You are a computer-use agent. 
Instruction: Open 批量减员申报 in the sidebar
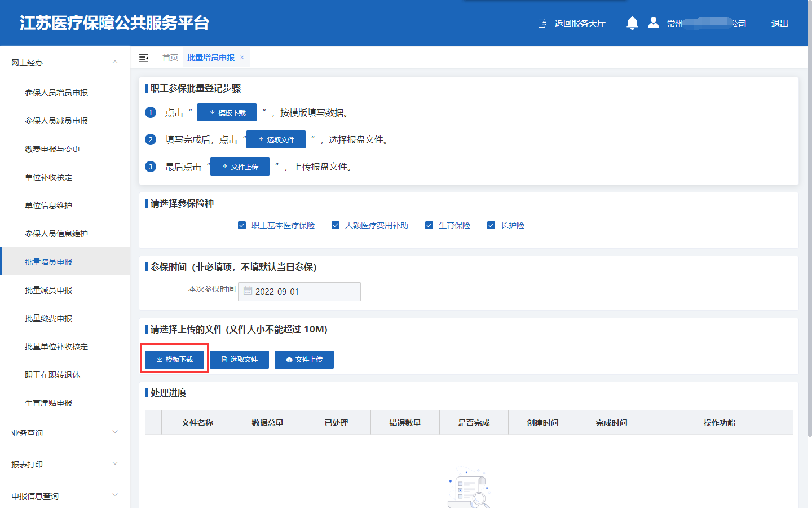coord(48,290)
